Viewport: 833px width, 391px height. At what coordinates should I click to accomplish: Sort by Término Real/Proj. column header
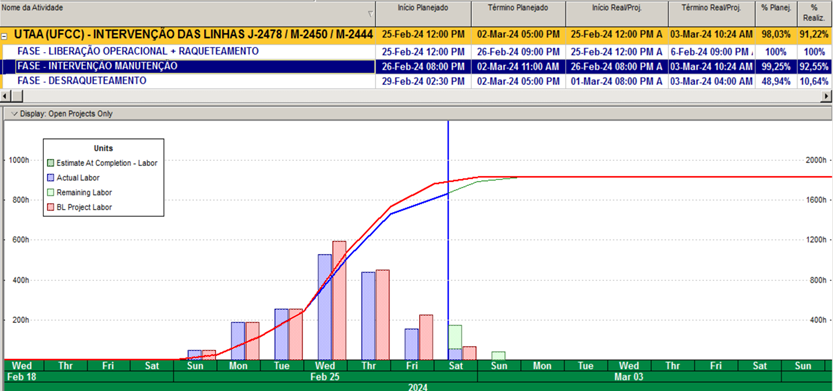(711, 13)
